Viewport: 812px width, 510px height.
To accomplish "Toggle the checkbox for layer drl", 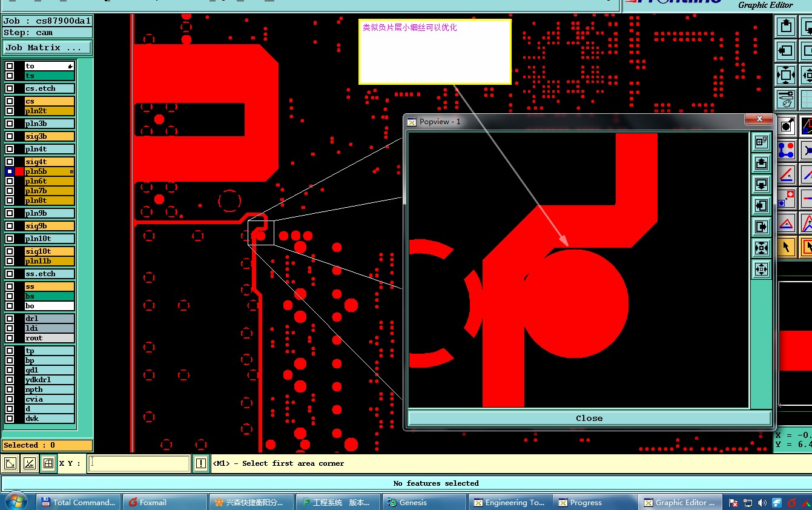I will tap(10, 319).
